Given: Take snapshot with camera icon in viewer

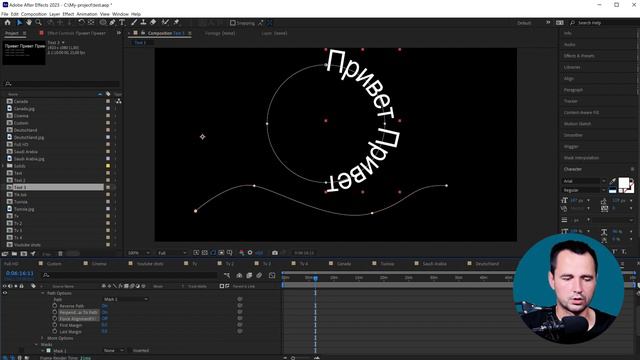Looking at the screenshot, I should point(275,253).
